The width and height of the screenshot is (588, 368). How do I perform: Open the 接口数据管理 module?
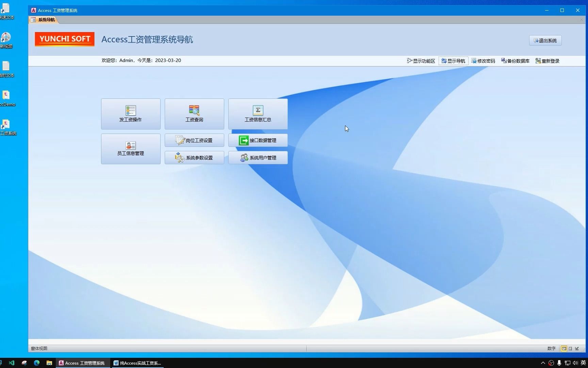click(x=258, y=140)
